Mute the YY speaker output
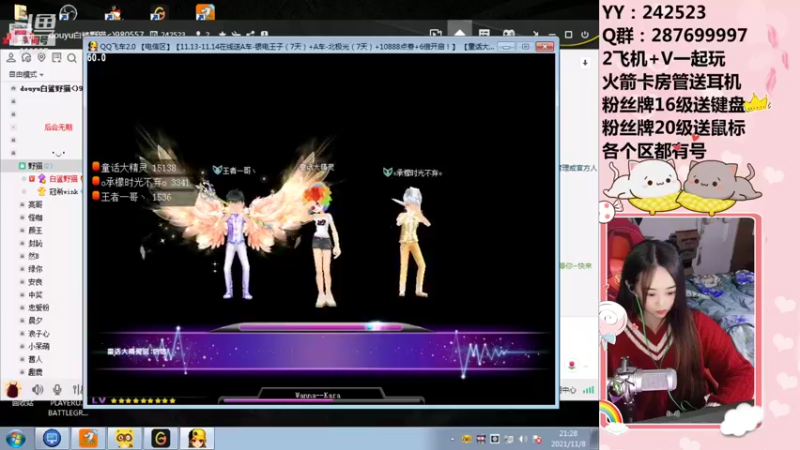The width and height of the screenshot is (800, 450). click(x=38, y=390)
